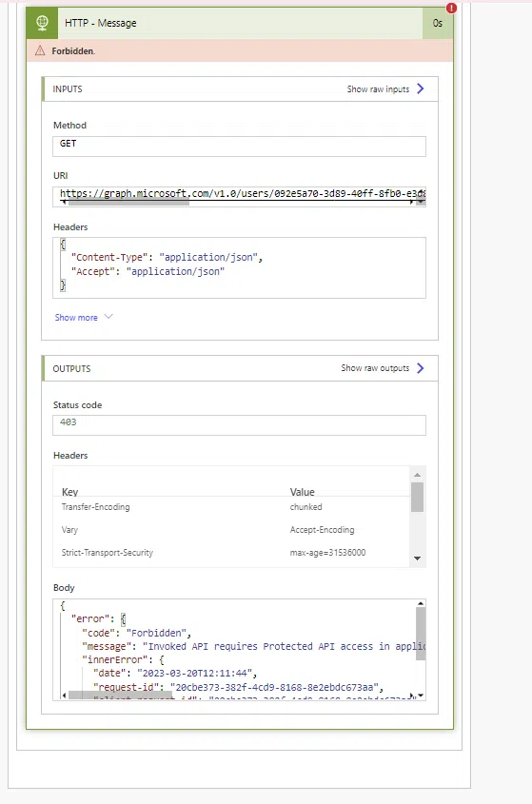The height and width of the screenshot is (804, 532).
Task: Click the Value column header
Action: pyautogui.click(x=303, y=492)
